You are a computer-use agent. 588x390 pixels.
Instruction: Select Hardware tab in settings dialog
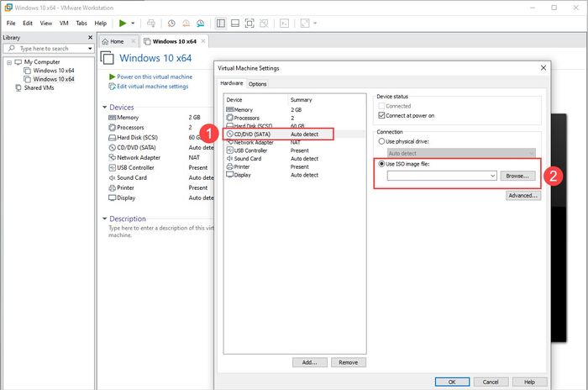(x=231, y=83)
